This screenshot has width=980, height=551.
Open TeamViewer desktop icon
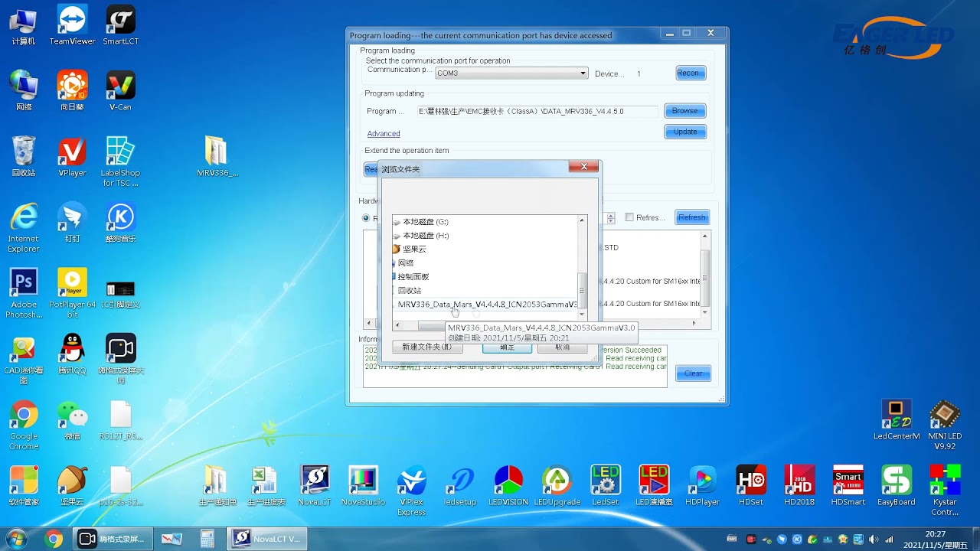pyautogui.click(x=72, y=25)
